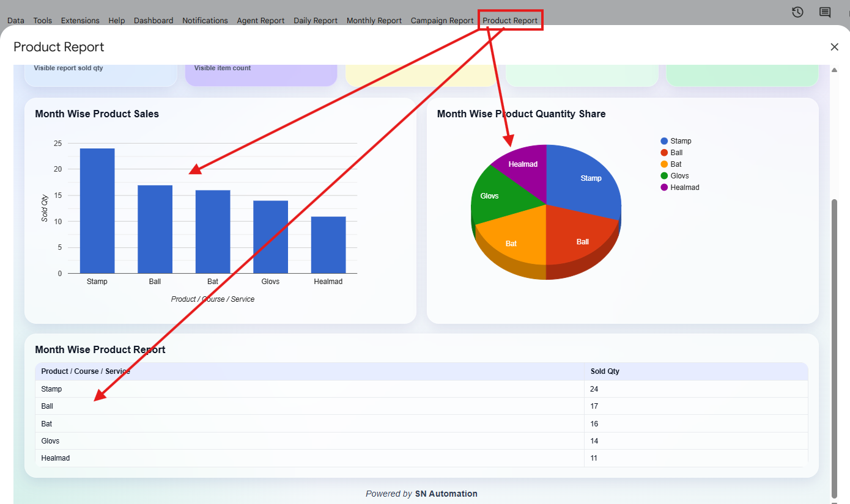850x504 pixels.
Task: Click the Sold Qty value 14
Action: click(x=594, y=441)
